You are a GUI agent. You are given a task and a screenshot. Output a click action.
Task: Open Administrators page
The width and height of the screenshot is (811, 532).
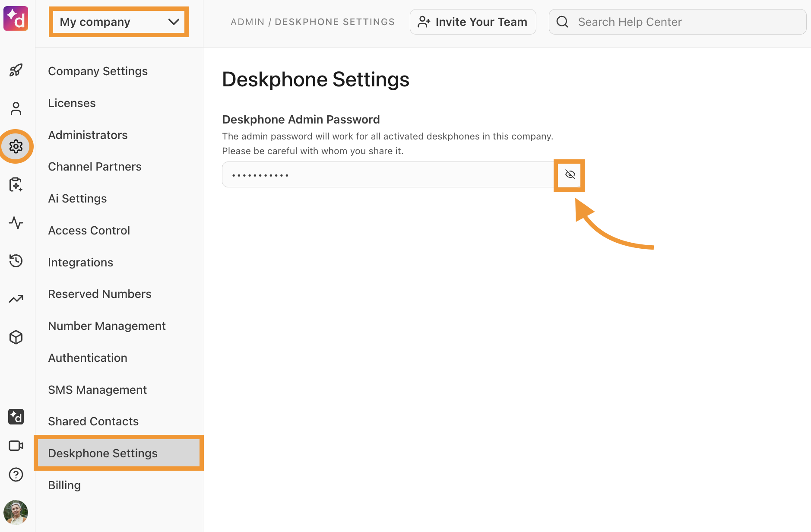coord(88,135)
